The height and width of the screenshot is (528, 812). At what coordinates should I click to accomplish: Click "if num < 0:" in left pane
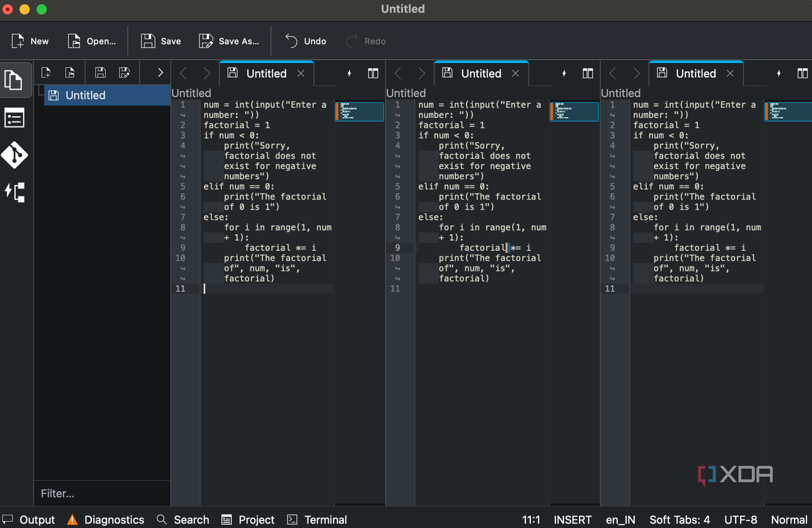click(232, 135)
